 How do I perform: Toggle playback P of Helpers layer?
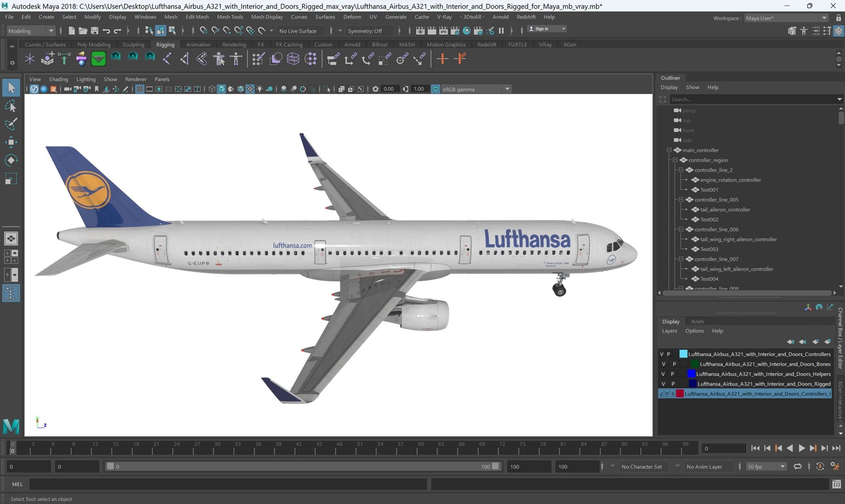pyautogui.click(x=672, y=374)
